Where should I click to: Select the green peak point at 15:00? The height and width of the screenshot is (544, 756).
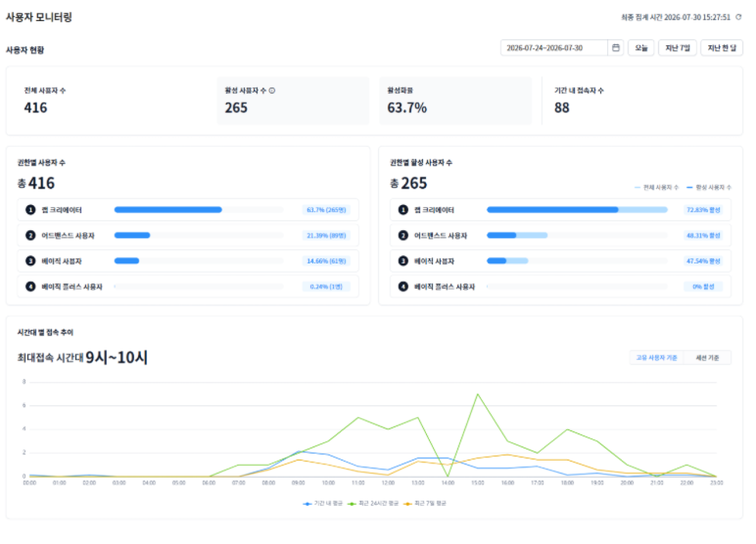477,394
